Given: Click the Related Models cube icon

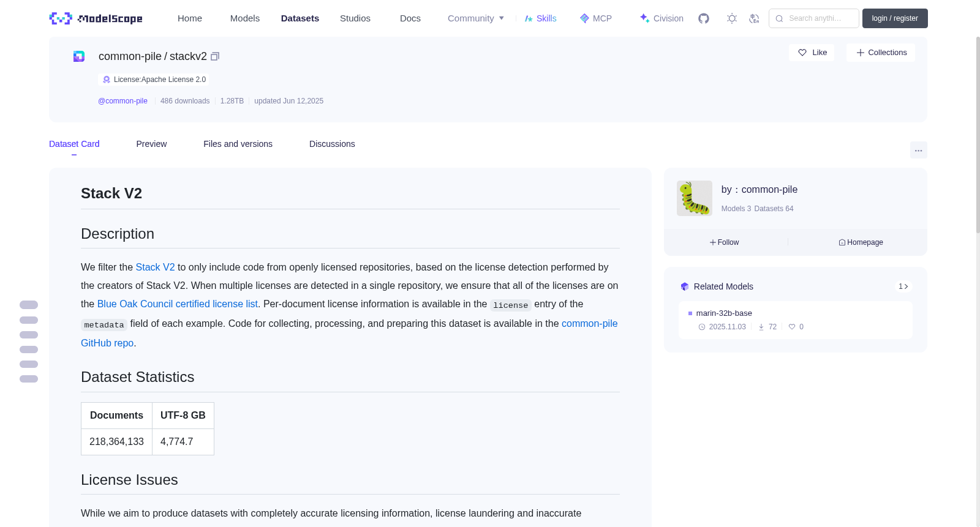Looking at the screenshot, I should click(685, 286).
